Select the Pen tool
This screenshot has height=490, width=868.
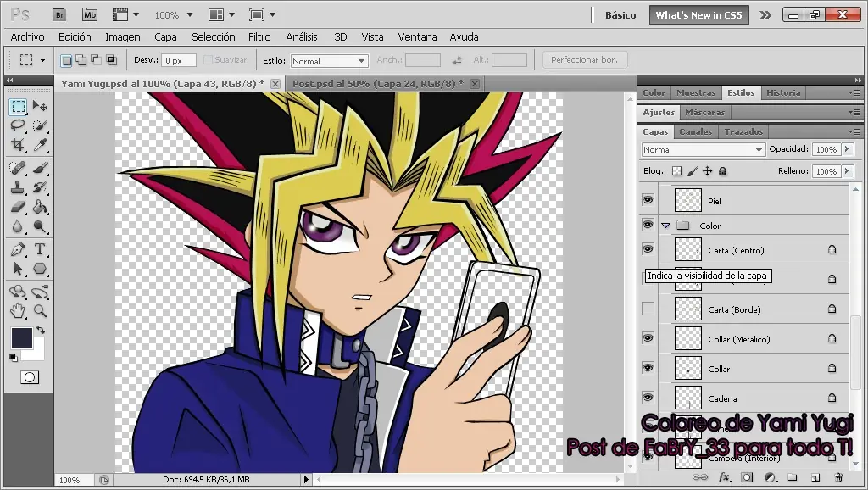click(x=17, y=248)
